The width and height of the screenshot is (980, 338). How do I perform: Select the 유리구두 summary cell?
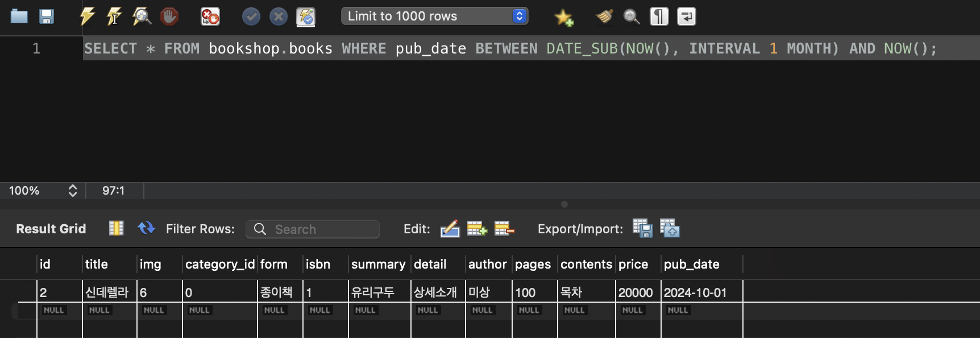pos(379,292)
